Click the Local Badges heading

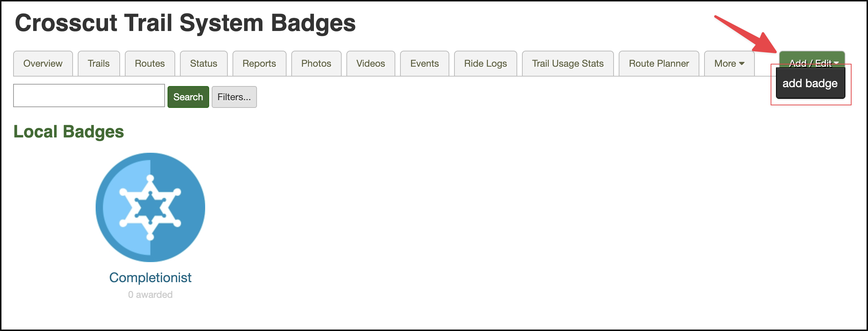[x=69, y=132]
